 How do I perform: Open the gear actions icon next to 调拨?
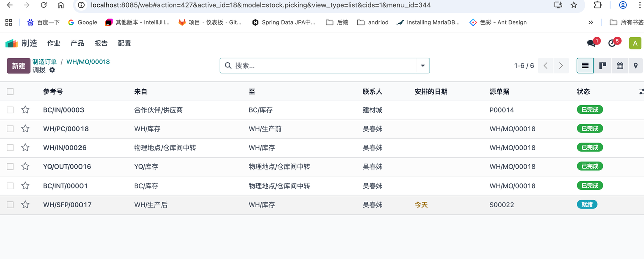point(52,70)
